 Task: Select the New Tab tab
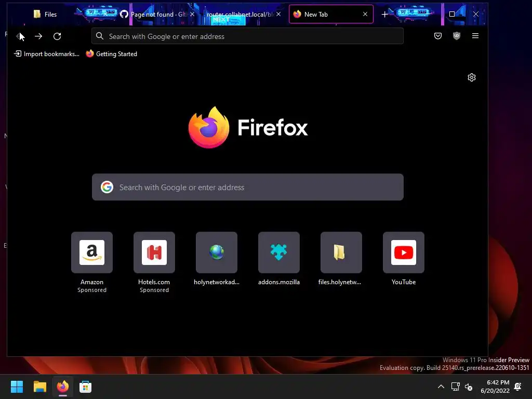[x=331, y=14]
